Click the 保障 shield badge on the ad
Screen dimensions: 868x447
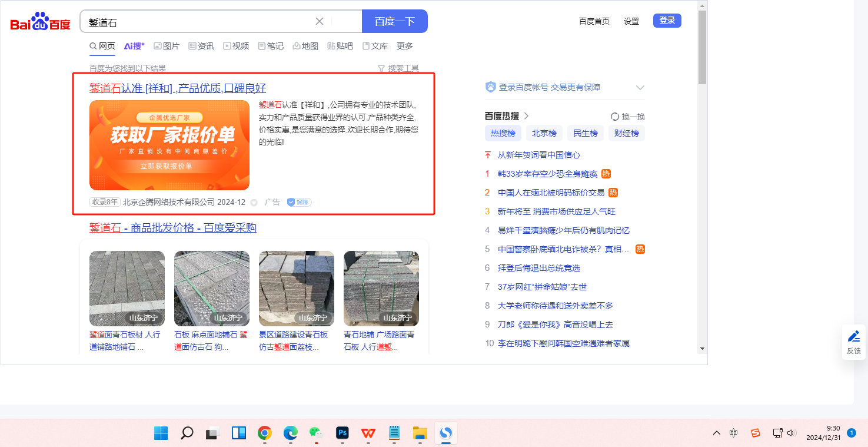(299, 202)
